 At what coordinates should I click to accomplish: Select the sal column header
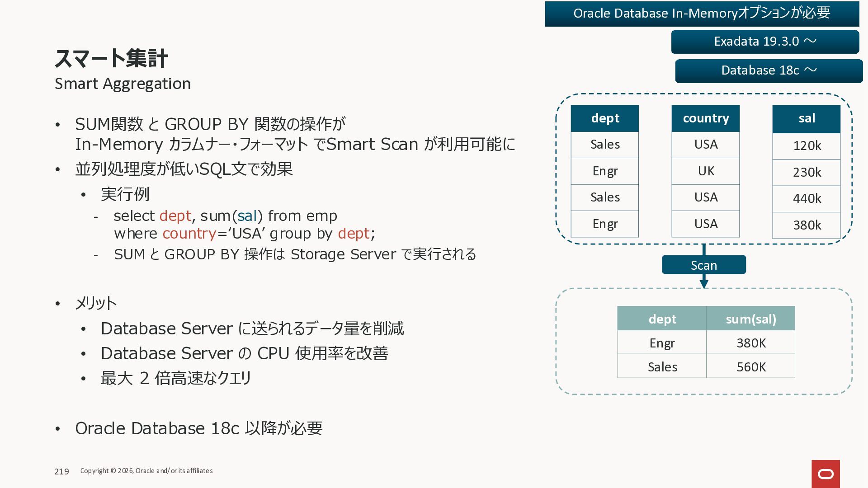point(807,118)
